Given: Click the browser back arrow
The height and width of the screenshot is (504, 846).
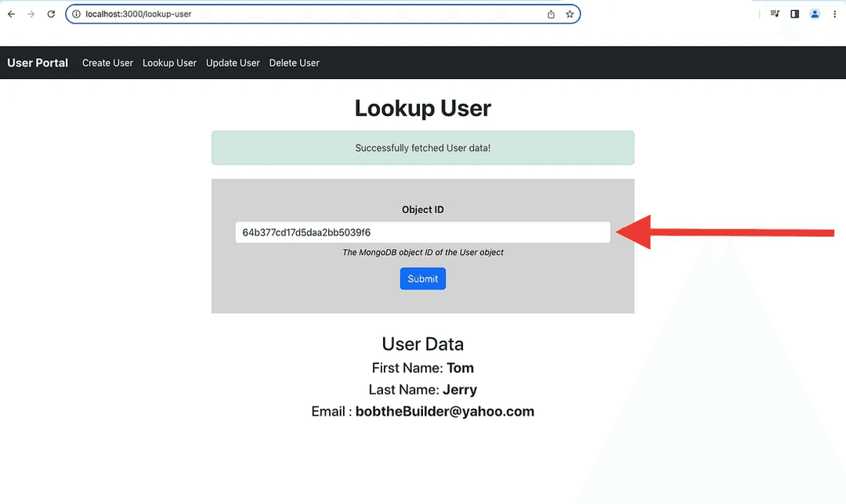Looking at the screenshot, I should pyautogui.click(x=11, y=14).
